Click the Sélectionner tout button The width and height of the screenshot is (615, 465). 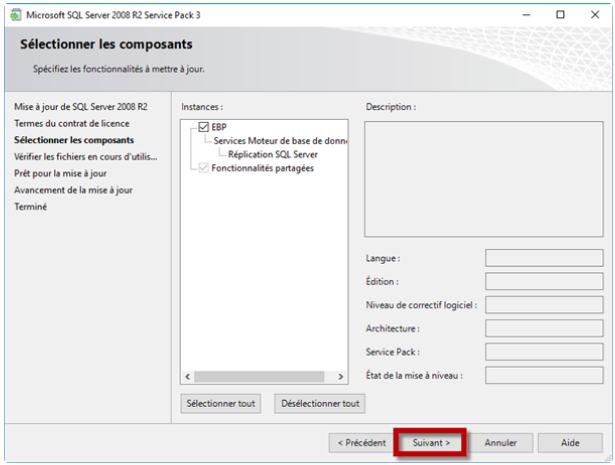coord(221,403)
